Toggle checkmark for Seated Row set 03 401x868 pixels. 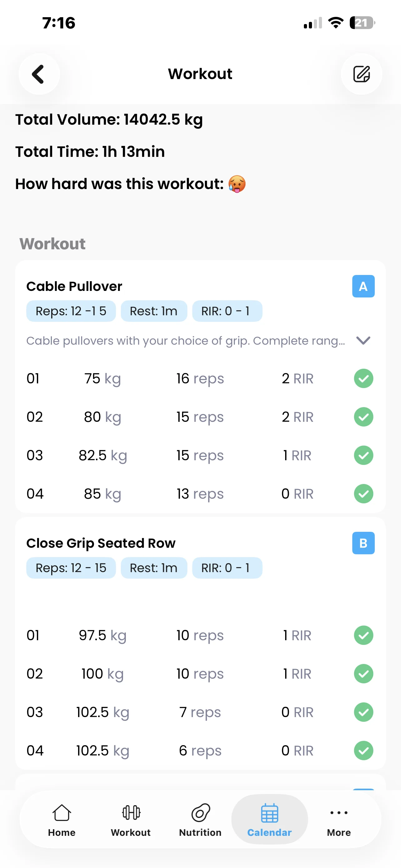pyautogui.click(x=363, y=712)
